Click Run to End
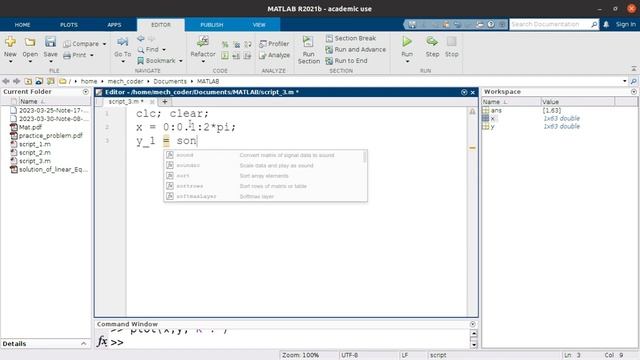 pyautogui.click(x=347, y=61)
